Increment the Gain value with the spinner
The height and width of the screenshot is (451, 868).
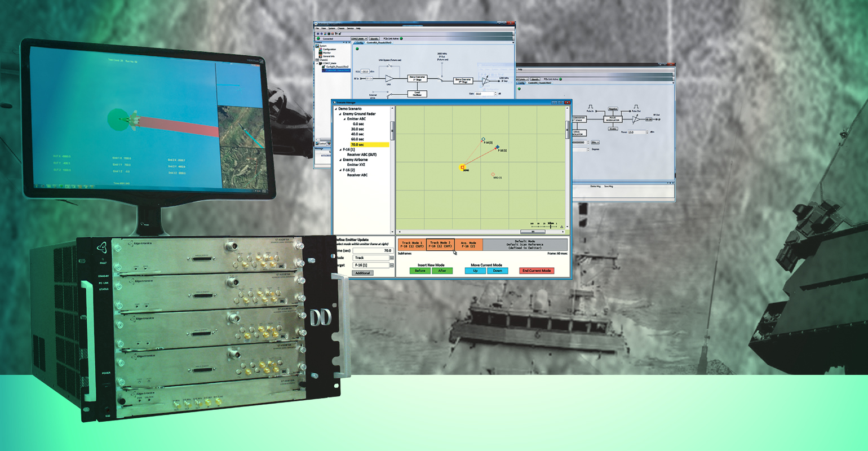point(494,92)
